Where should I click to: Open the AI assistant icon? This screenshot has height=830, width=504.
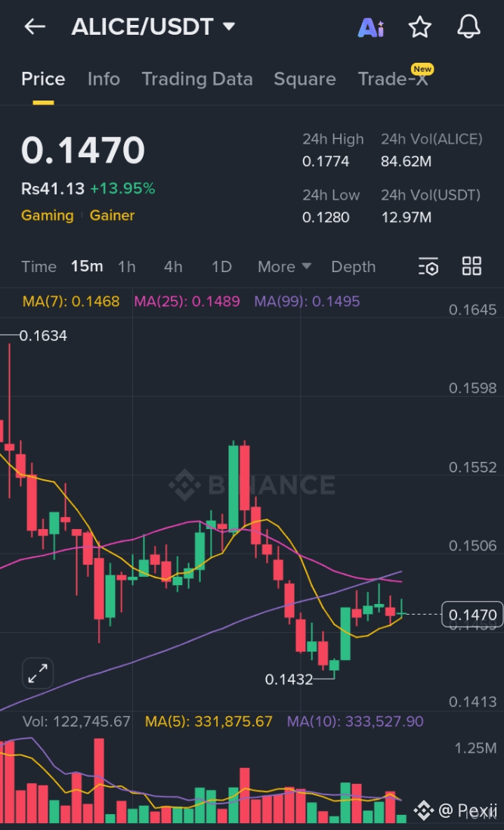(x=371, y=27)
